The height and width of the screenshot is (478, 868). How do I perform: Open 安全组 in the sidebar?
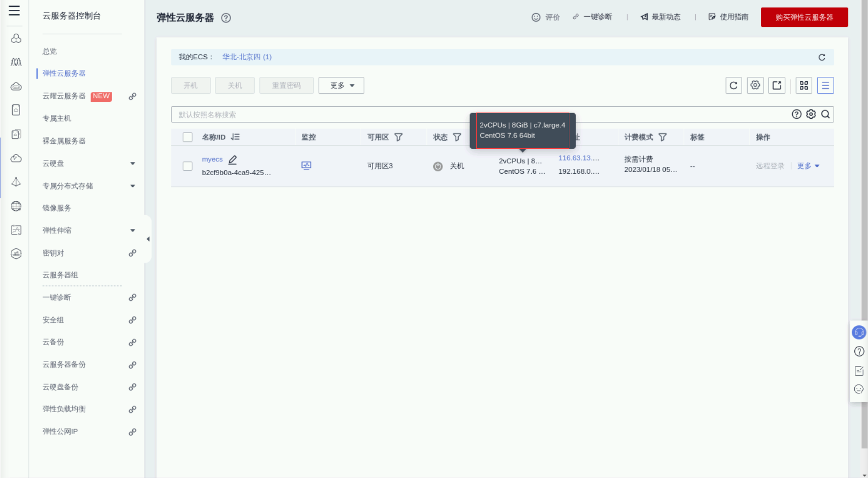pos(53,320)
